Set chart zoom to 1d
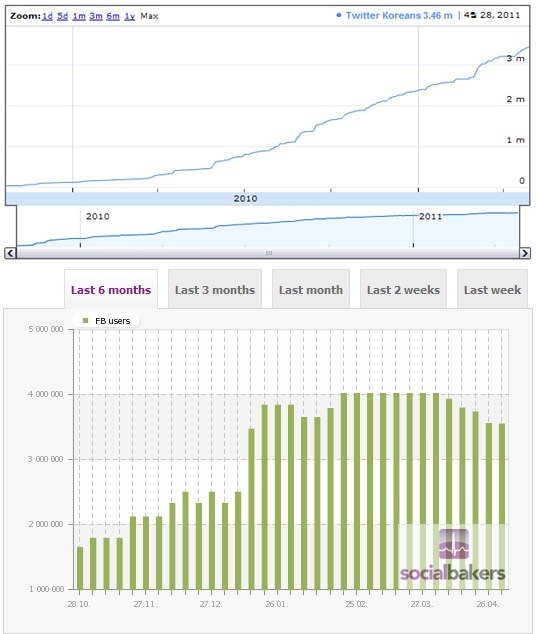536x634 pixels. tap(47, 16)
